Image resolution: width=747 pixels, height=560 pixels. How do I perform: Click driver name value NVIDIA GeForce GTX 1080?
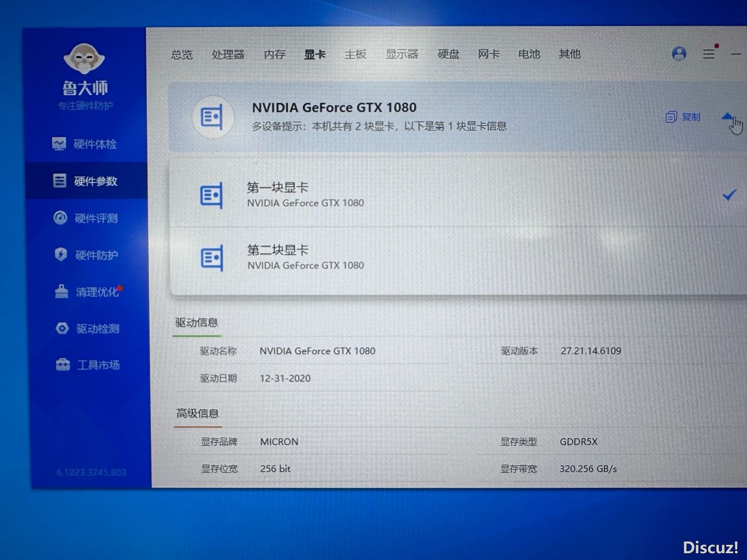[317, 351]
